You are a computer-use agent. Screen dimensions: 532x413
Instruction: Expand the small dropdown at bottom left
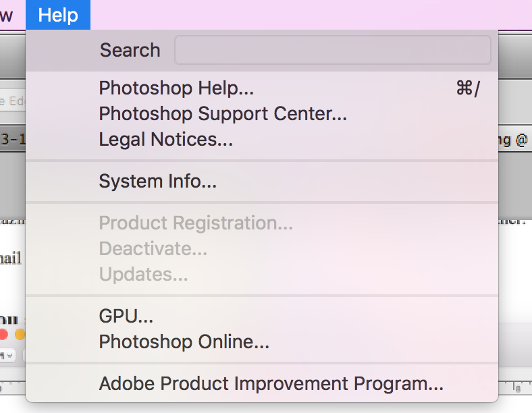click(9, 354)
